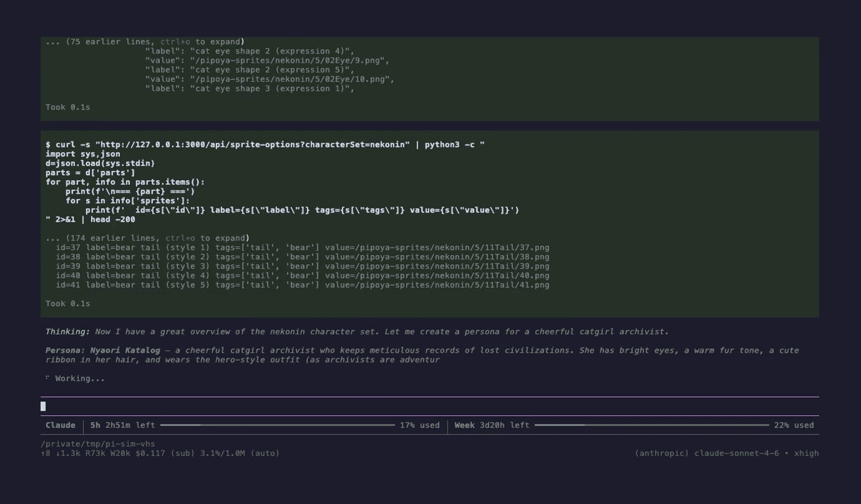Expand the 75 earlier lines notice
861x504 pixels.
click(x=145, y=42)
